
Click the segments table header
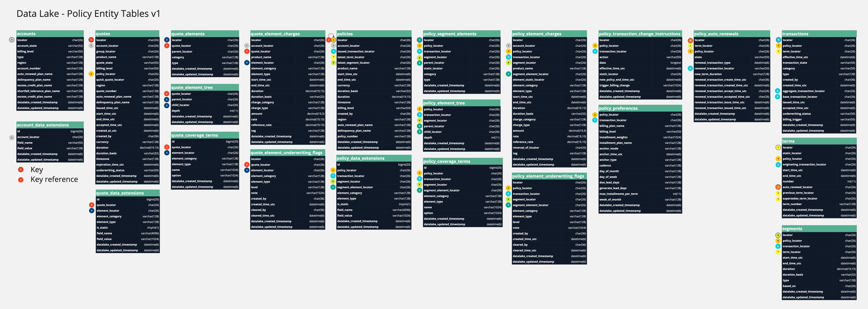coord(819,229)
